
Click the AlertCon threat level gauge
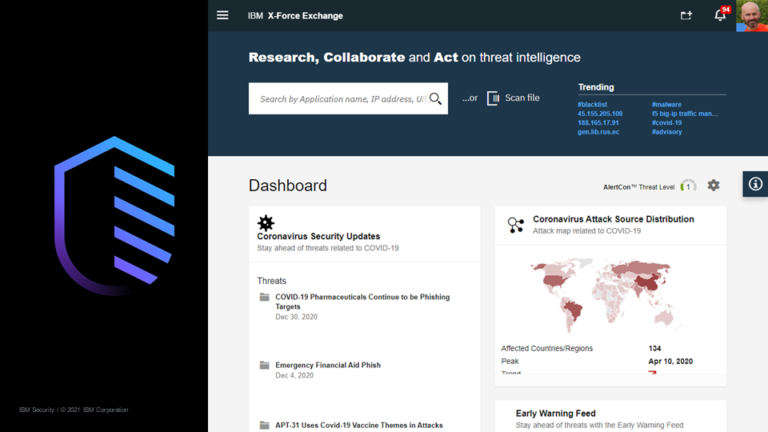tap(688, 186)
